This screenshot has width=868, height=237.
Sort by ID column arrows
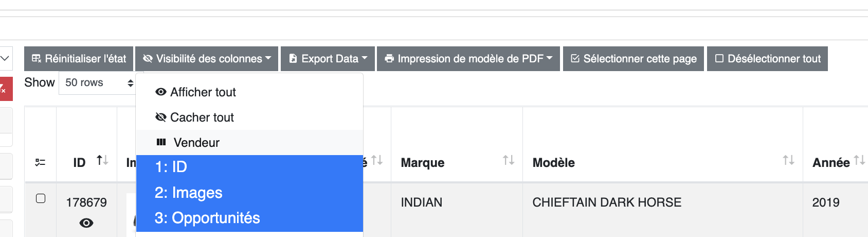[x=102, y=160]
